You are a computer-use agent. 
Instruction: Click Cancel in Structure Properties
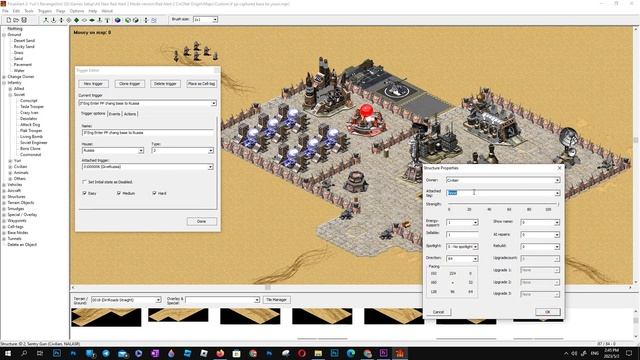tap(438, 312)
